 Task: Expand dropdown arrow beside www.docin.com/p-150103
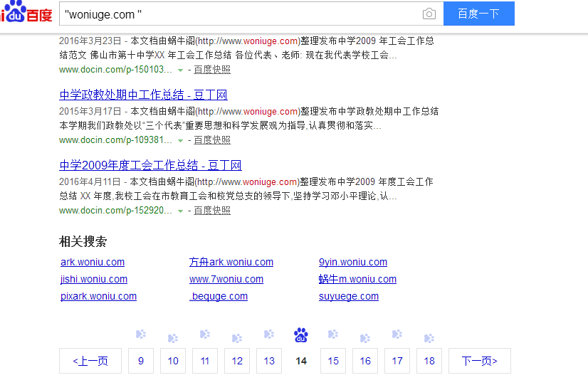tap(180, 70)
